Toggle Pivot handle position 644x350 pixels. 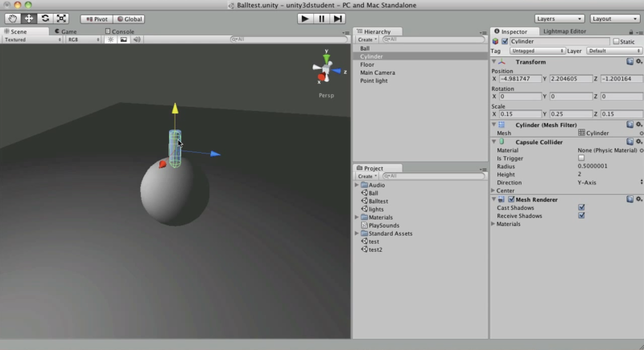point(97,19)
